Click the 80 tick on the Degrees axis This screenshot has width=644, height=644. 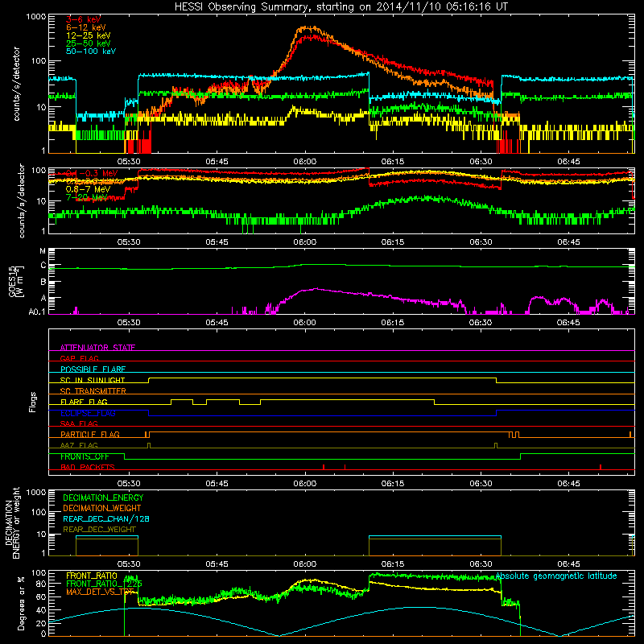(41, 584)
